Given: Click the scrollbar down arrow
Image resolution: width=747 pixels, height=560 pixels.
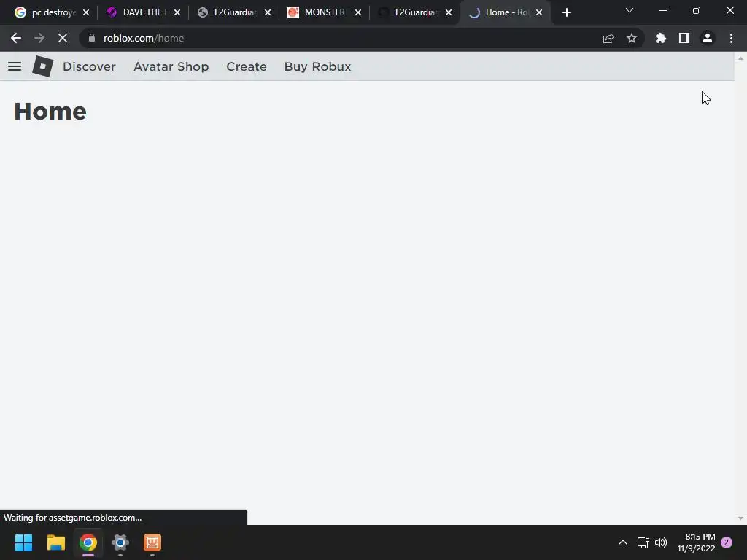Looking at the screenshot, I should 740,518.
